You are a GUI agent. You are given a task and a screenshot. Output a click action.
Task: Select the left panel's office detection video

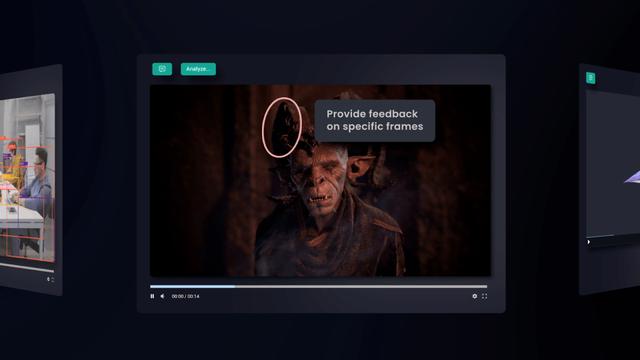click(x=27, y=178)
